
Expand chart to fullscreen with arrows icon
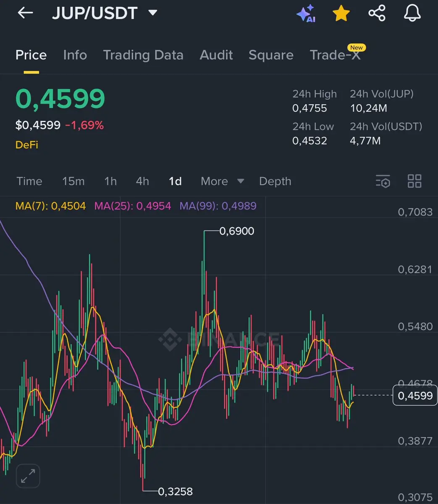click(x=28, y=476)
